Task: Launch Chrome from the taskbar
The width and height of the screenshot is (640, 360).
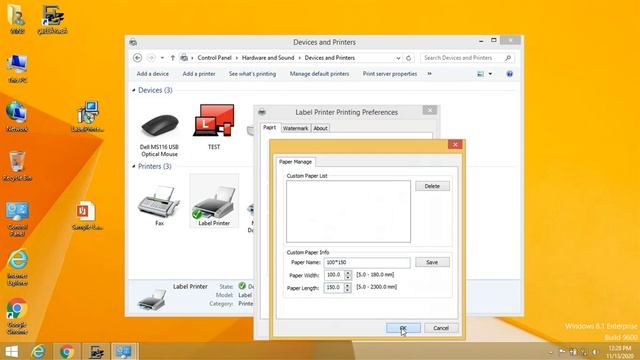Action: (67, 351)
